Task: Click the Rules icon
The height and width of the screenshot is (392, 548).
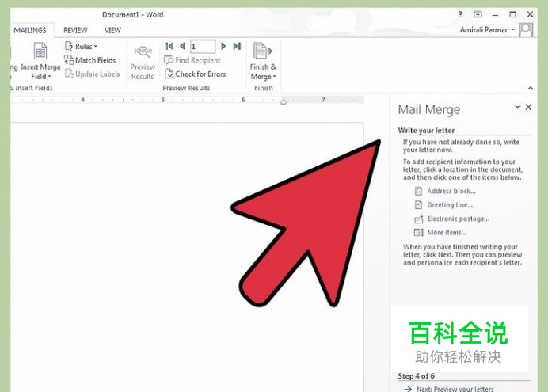Action: [68, 46]
